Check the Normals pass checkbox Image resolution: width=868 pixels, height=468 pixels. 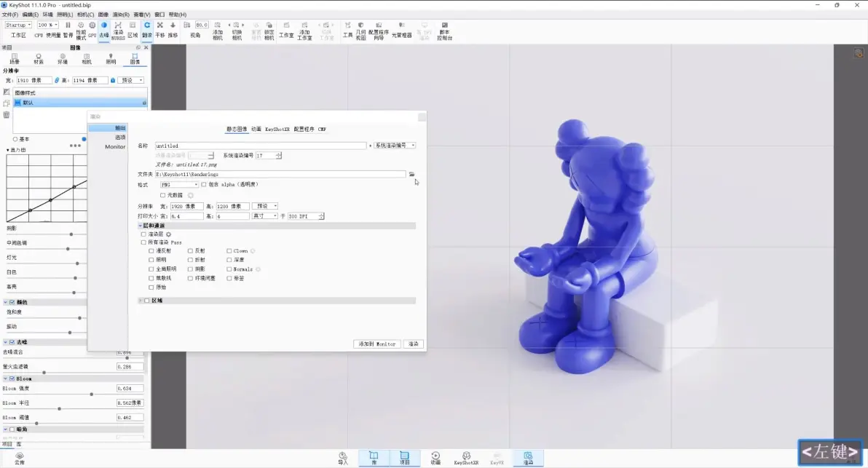229,269
